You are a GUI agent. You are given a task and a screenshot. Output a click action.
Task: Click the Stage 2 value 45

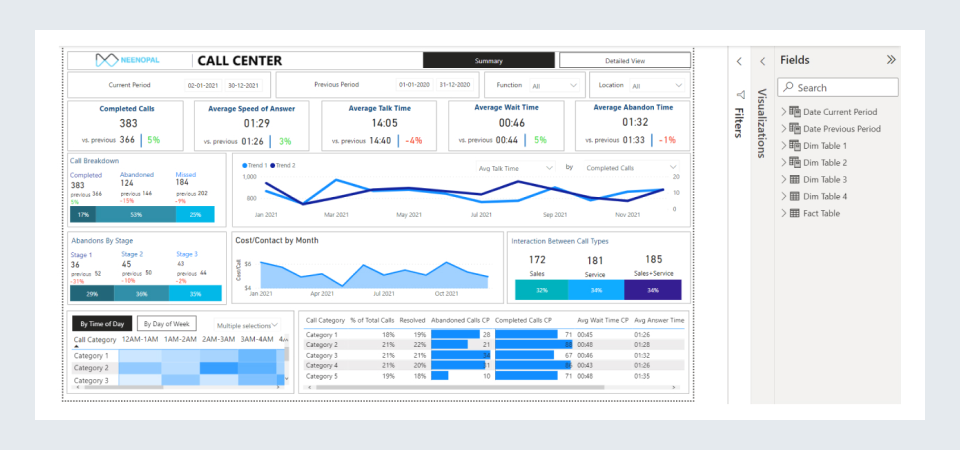[126, 264]
